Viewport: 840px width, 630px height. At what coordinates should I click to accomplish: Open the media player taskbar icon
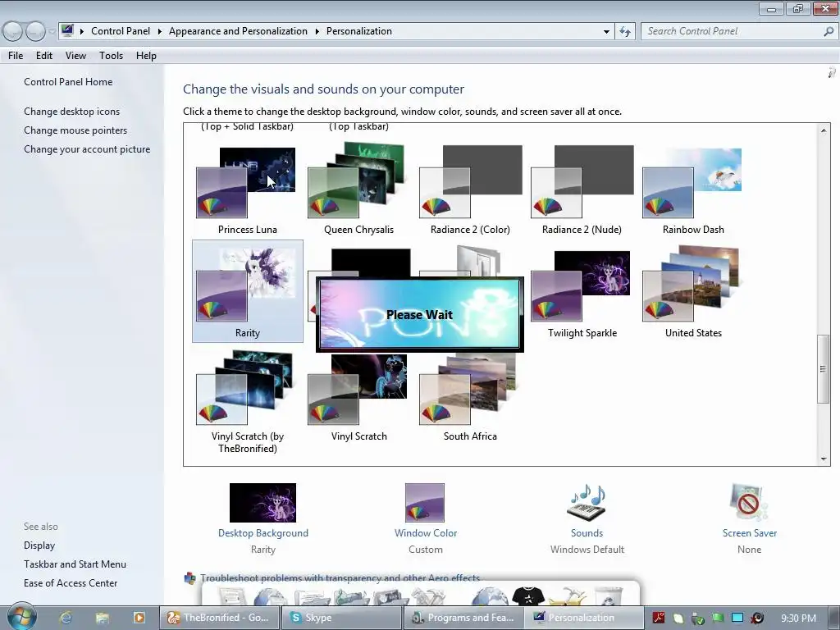click(x=139, y=618)
